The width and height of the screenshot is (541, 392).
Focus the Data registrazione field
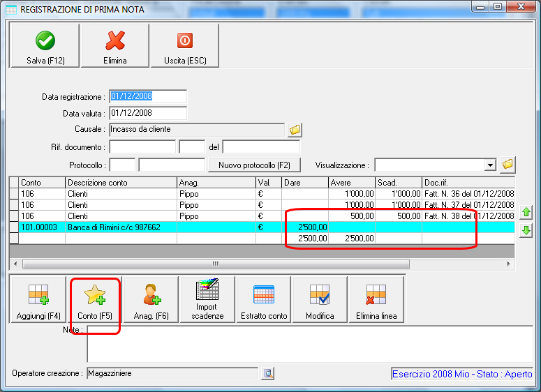[148, 96]
